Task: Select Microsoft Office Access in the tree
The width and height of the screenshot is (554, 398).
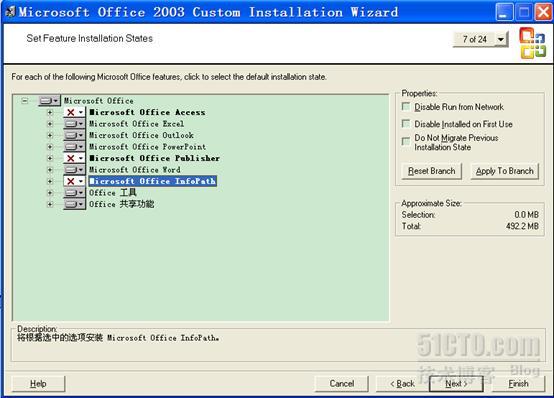Action: pos(147,112)
